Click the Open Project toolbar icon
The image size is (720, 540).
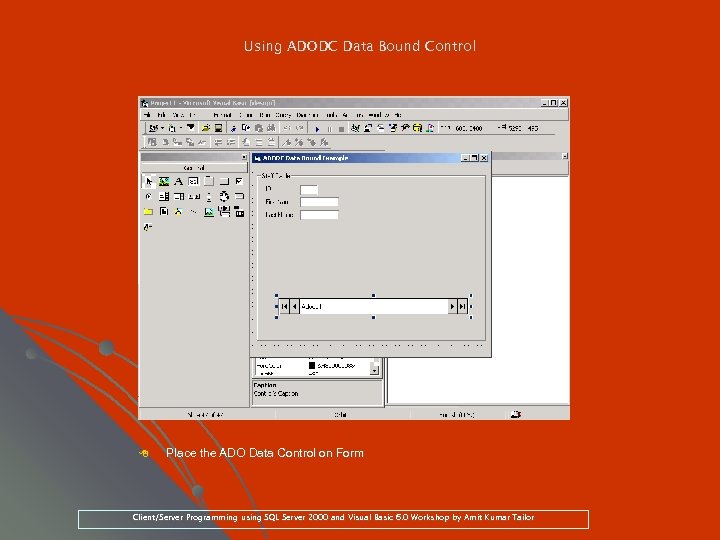coord(206,128)
